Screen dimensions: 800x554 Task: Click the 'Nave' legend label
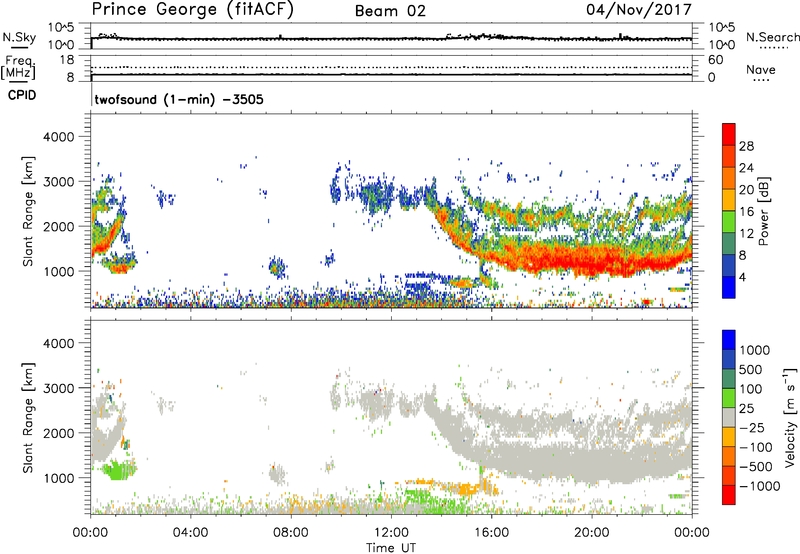761,69
